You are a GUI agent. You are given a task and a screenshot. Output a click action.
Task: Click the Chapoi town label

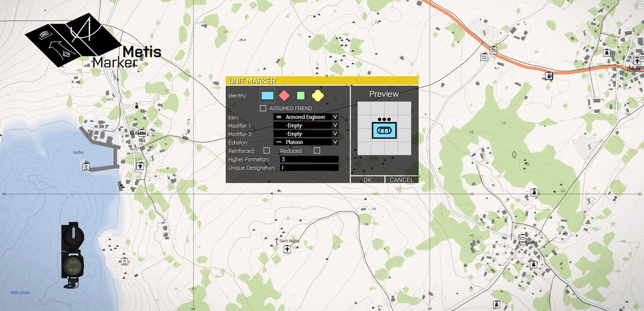pyautogui.click(x=634, y=69)
